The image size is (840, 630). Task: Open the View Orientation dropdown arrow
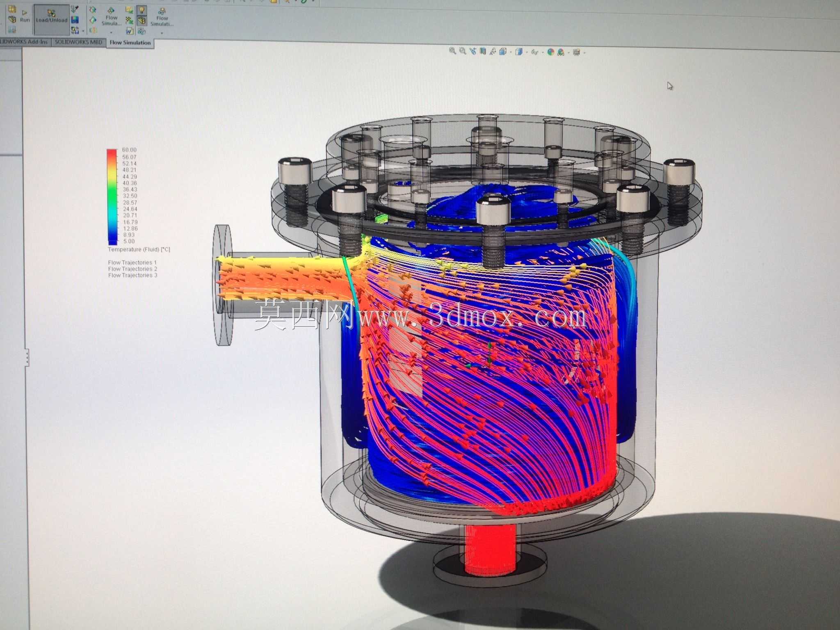511,52
